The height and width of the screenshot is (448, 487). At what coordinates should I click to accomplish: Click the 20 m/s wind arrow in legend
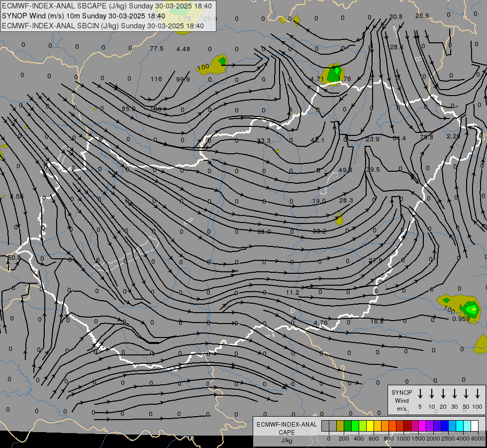(x=443, y=394)
